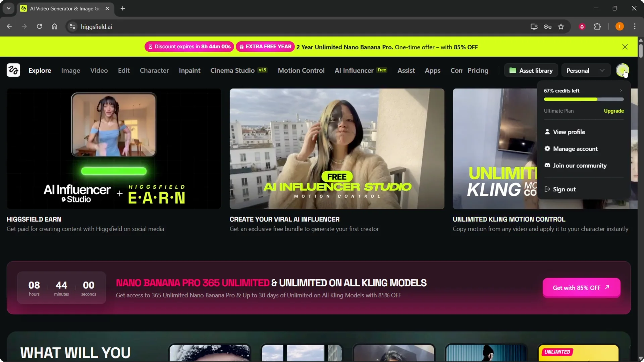Expand the credits left chevron
644x362 pixels.
(x=621, y=90)
